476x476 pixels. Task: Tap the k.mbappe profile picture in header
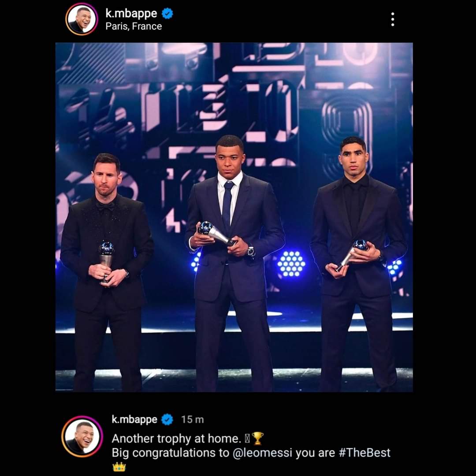click(82, 19)
